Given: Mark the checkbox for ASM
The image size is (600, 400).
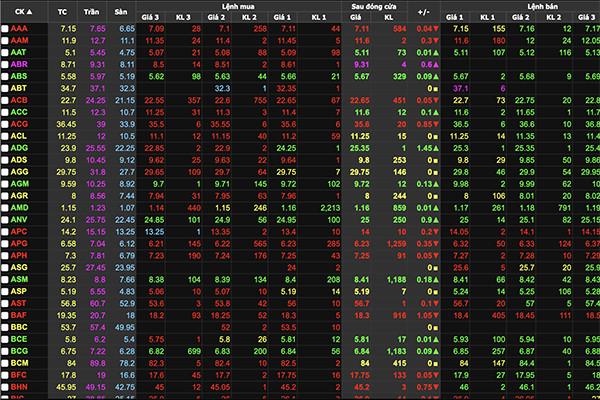Looking at the screenshot, I should (x=5, y=280).
